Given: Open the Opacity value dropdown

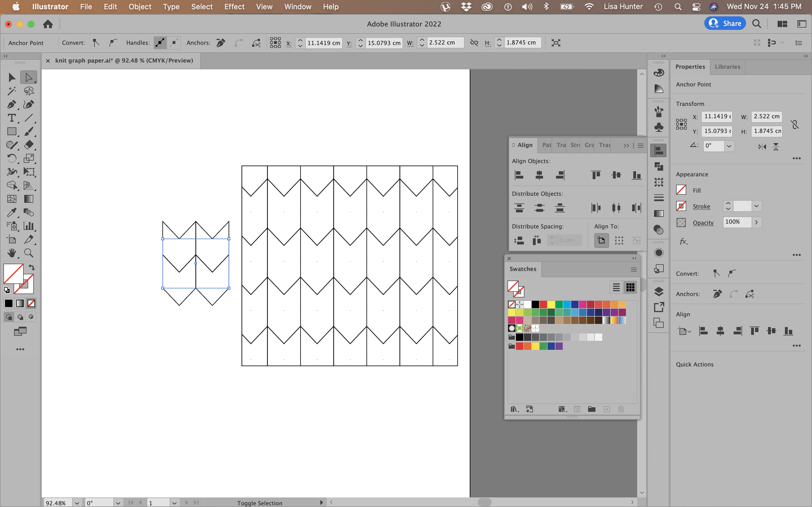Looking at the screenshot, I should [x=757, y=222].
